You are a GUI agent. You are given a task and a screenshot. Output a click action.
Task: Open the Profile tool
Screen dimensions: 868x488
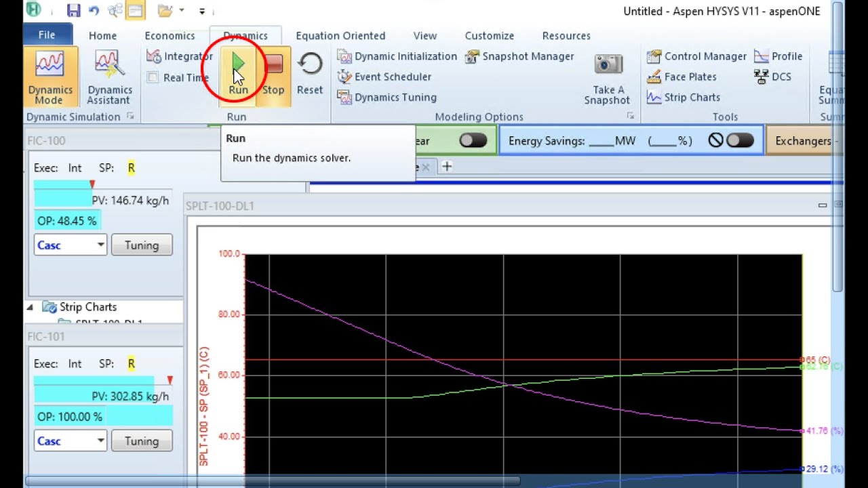click(778, 56)
